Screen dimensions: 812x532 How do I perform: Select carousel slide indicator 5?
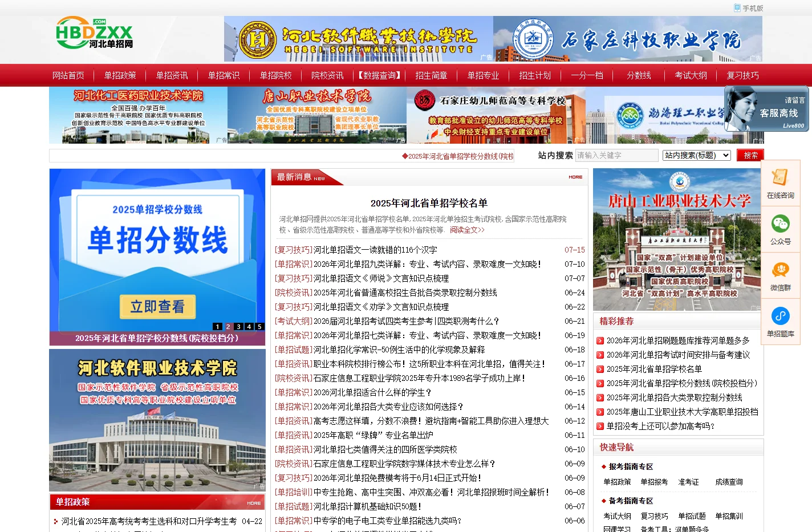click(259, 327)
